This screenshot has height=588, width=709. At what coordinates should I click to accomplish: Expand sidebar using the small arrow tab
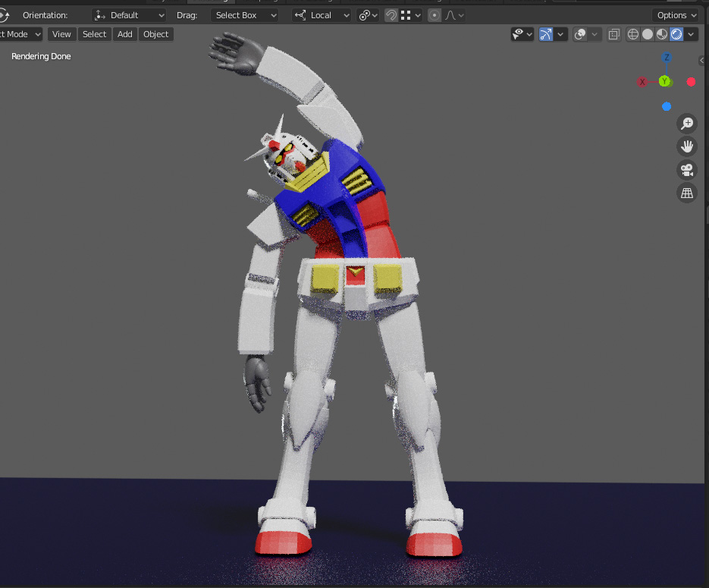[702, 61]
